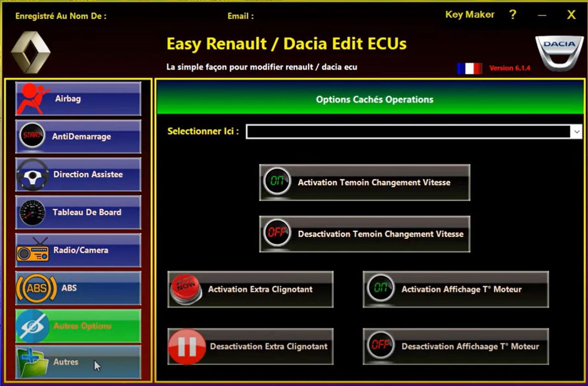
Task: Click the orange Radio/Camera icon
Action: pos(33,251)
